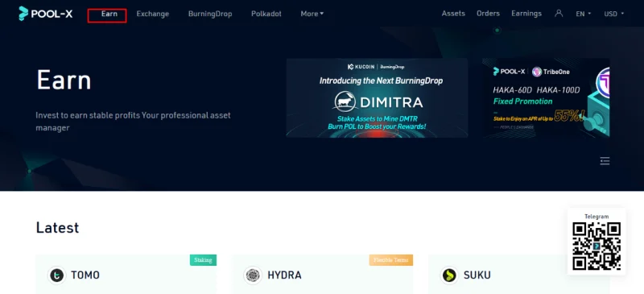This screenshot has height=294, width=644.
Task: Open the Earn tab
Action: pyautogui.click(x=109, y=14)
